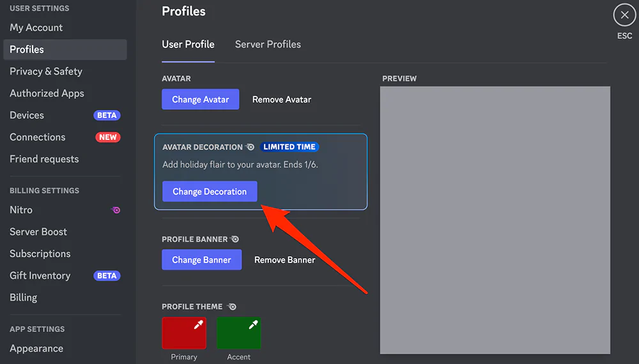Click the eyedropper icon on Primary swatch
Screen dimensions: 639x364
point(199,324)
